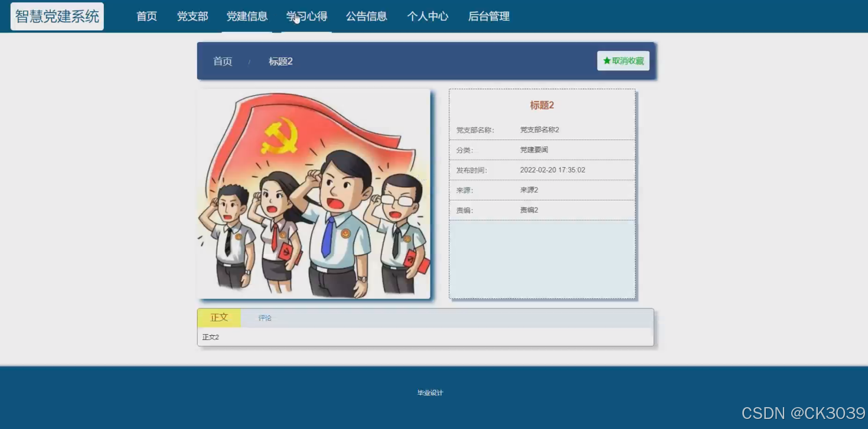Image resolution: width=868 pixels, height=429 pixels.
Task: Click the publish time 2022-02-20 17:35:02
Action: 553,170
